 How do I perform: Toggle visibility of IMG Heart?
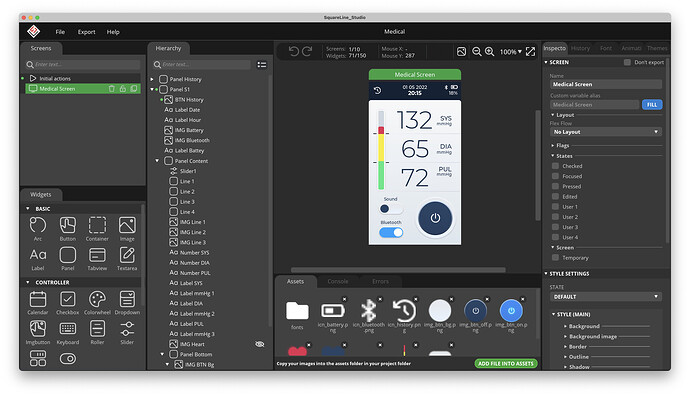tap(260, 344)
